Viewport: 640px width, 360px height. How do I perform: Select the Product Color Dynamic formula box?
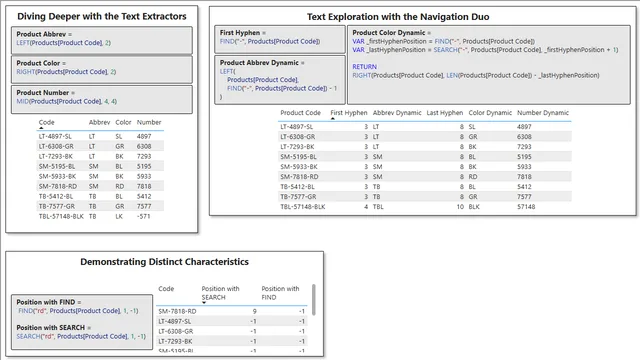pyautogui.click(x=489, y=65)
